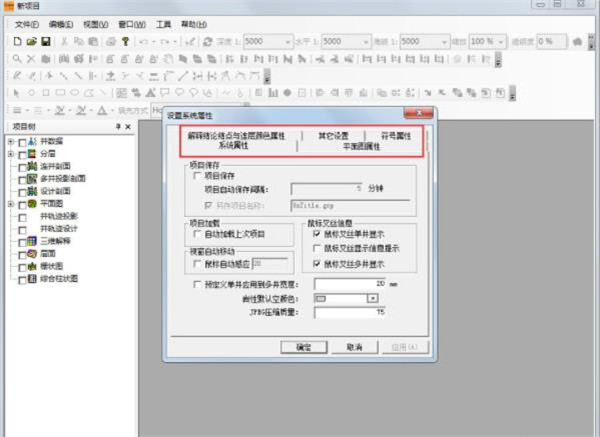The width and height of the screenshot is (600, 437).
Task: Uncheck the 鼠标叉丝单井显示 checkbox
Action: coord(316,233)
